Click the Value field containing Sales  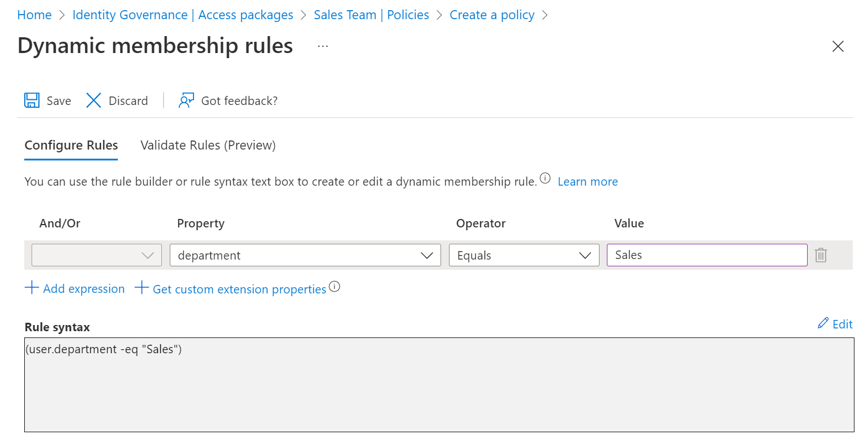click(707, 255)
